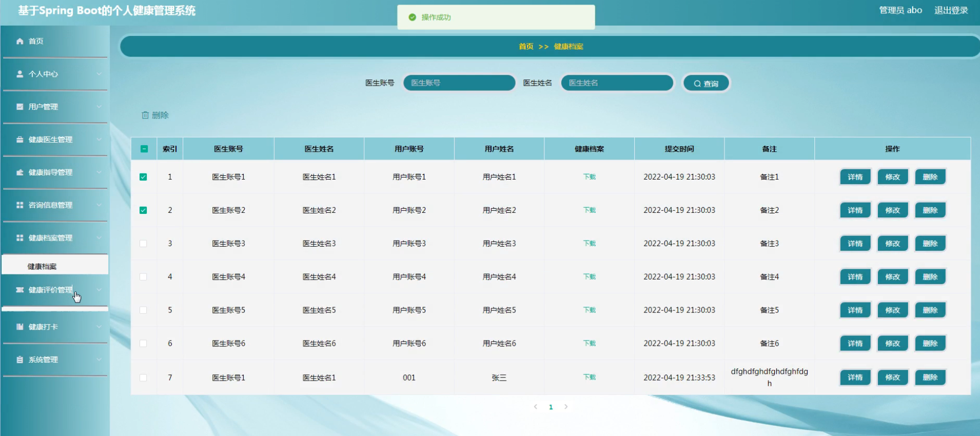Go to previous page arrow in pagination
Viewport: 980px width, 436px height.
coord(536,407)
